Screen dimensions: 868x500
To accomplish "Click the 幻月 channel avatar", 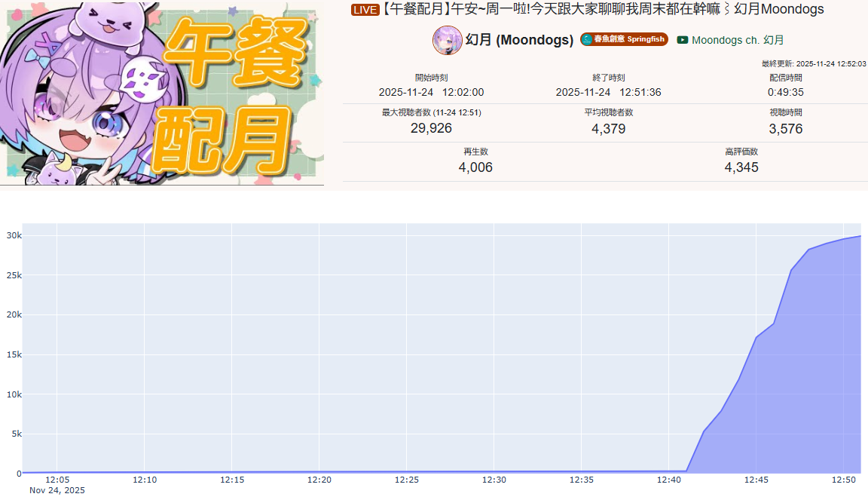I will click(x=448, y=40).
